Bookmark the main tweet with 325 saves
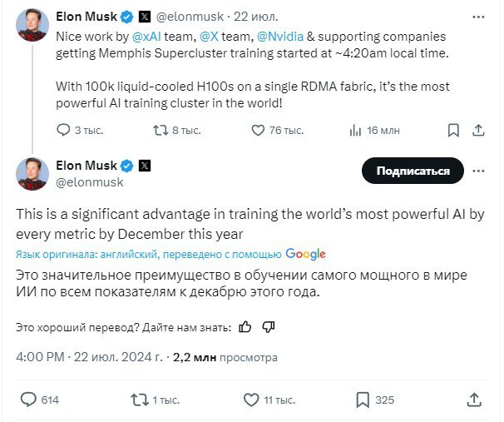 click(x=362, y=400)
